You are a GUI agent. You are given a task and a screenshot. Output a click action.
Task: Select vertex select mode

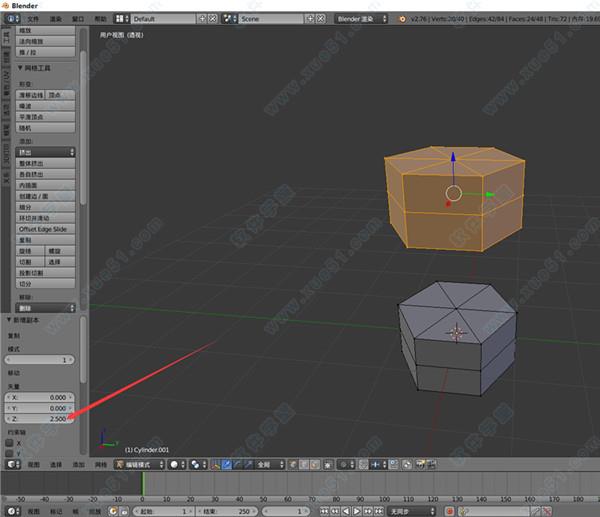293,465
